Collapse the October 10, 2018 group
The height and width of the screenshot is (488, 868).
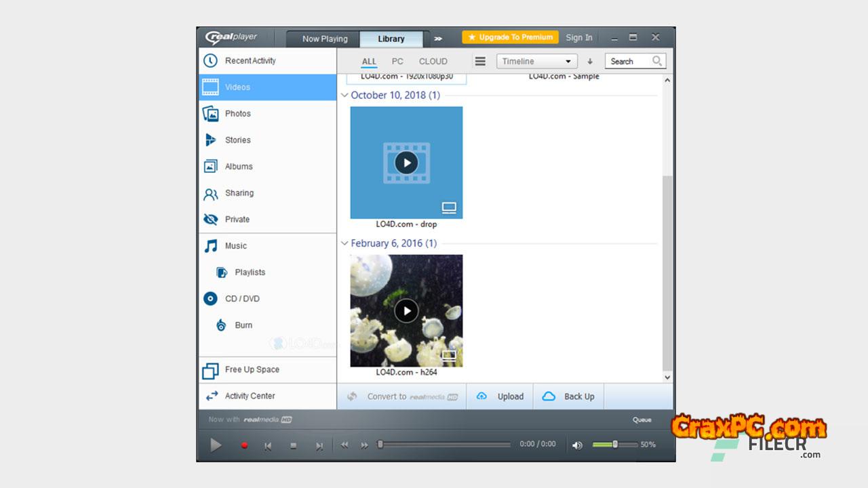344,96
